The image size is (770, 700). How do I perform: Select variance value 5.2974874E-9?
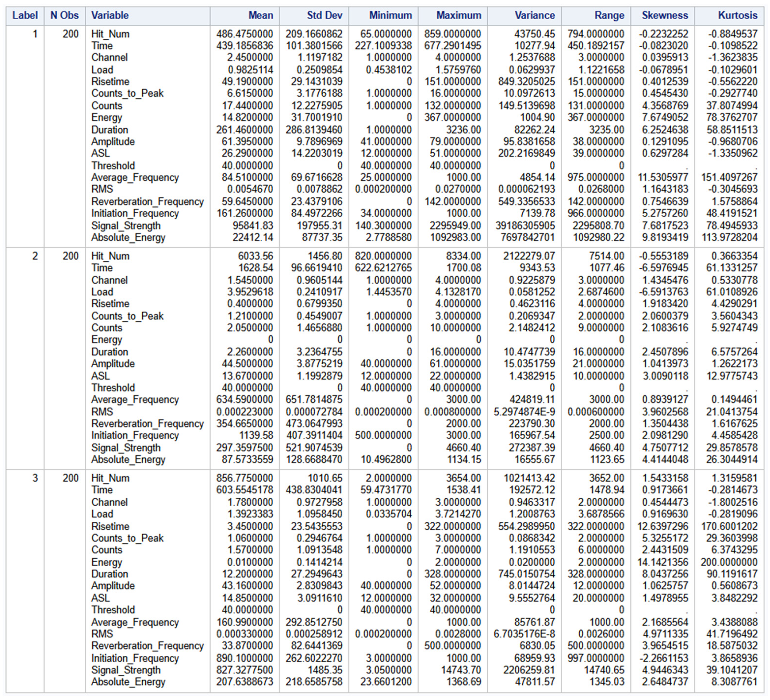point(524,412)
